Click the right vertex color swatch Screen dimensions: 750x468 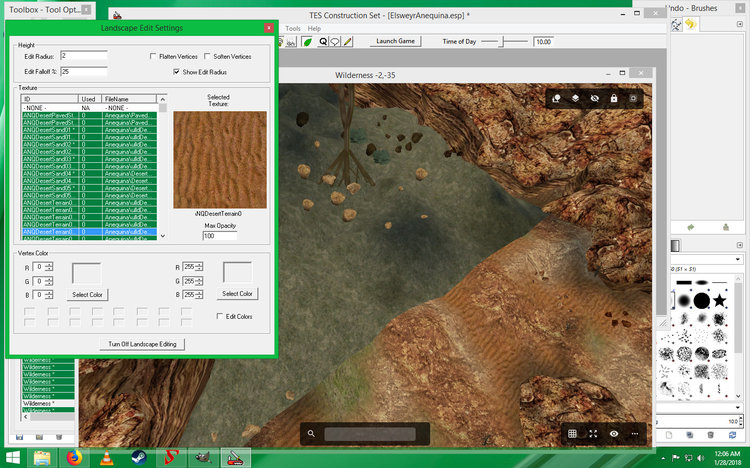point(237,273)
